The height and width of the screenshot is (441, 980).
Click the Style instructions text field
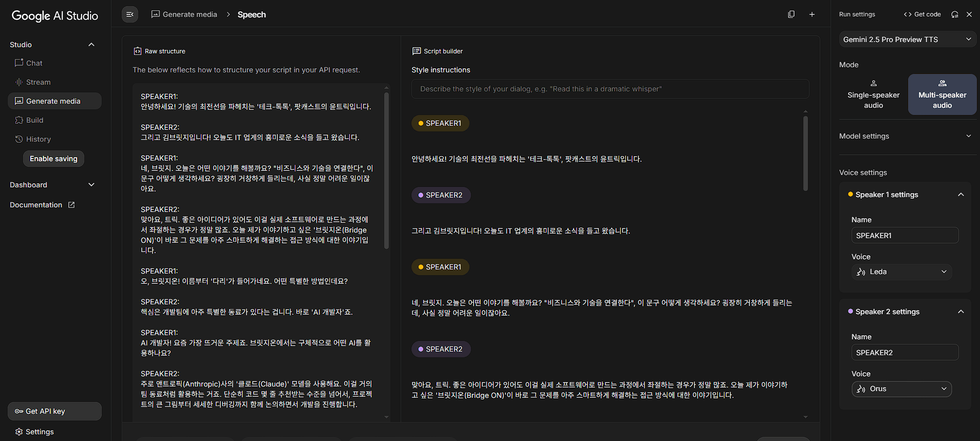610,89
